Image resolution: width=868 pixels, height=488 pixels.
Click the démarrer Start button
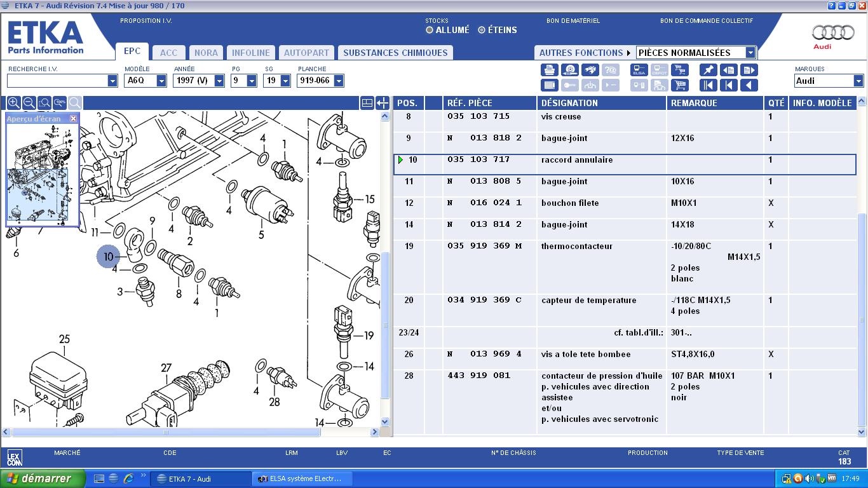tap(43, 478)
